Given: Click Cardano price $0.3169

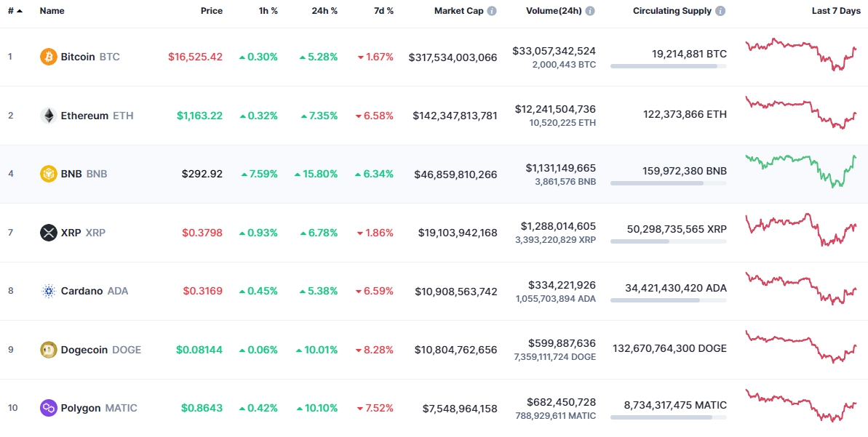Looking at the screenshot, I should pos(202,291).
